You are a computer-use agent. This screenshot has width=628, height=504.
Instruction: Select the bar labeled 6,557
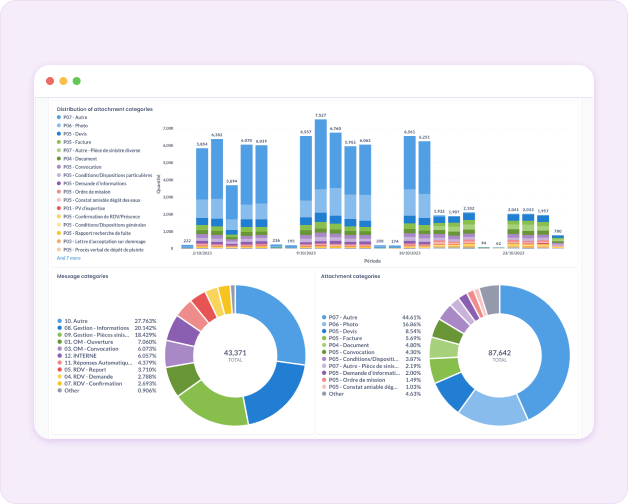click(x=306, y=192)
